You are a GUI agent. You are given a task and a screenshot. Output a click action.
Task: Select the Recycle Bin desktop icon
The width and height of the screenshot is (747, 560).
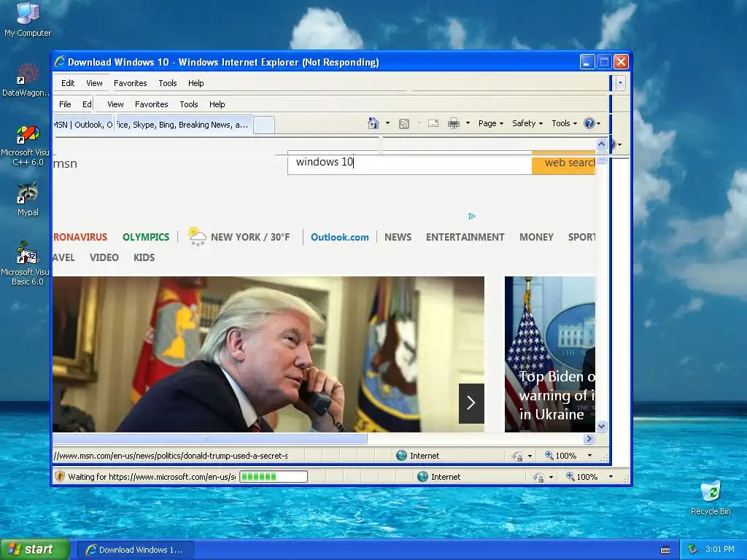[711, 497]
